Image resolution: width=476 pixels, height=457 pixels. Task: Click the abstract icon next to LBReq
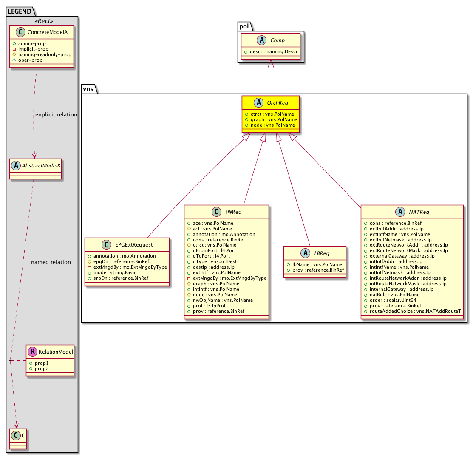[x=304, y=253]
